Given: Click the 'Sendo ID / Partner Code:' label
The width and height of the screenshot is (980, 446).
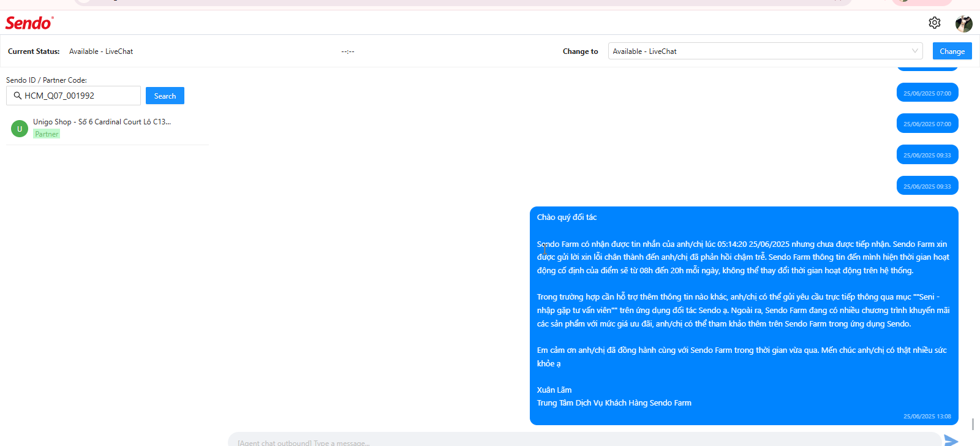Looking at the screenshot, I should (47, 80).
